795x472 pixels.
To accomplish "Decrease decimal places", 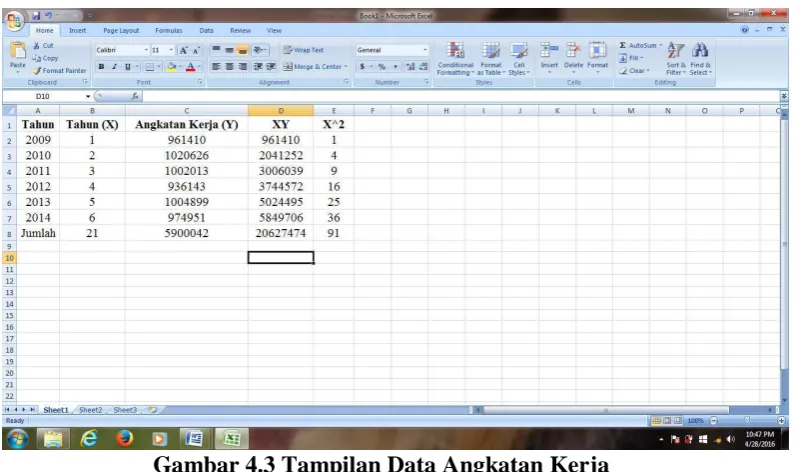I will coord(423,66).
